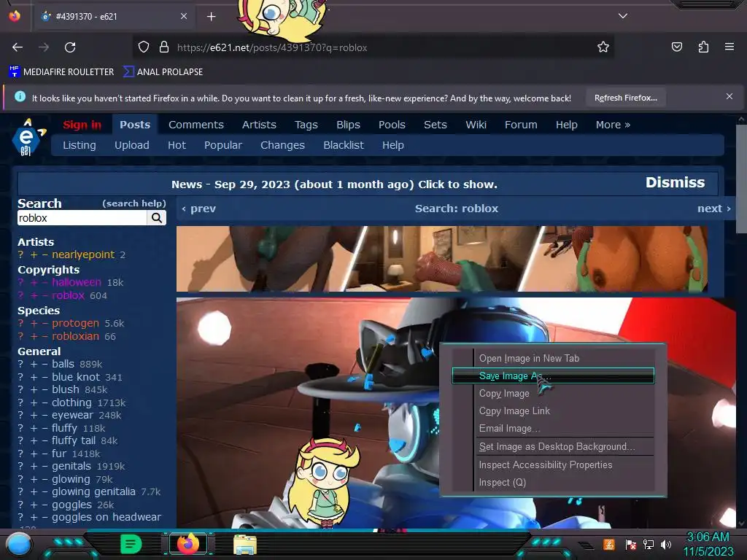Click the page vertical scrollbar thumb
Viewport: 747px width, 560px height.
[x=741, y=179]
